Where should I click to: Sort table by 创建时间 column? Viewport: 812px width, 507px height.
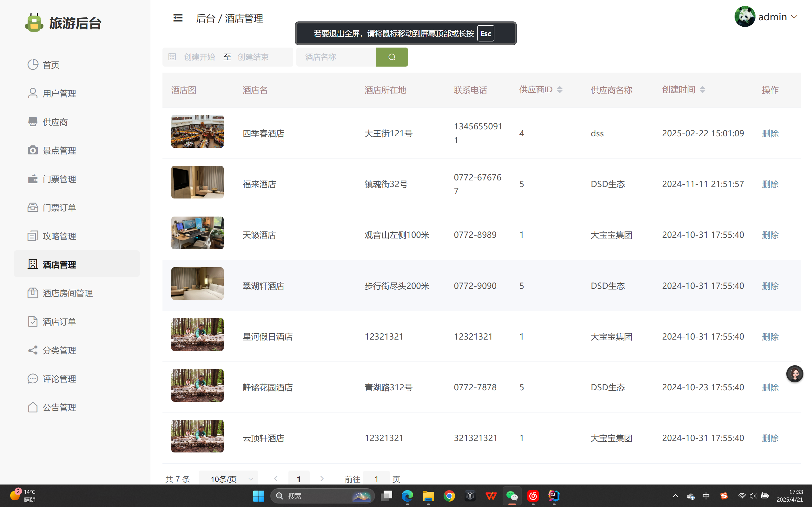[x=702, y=89]
